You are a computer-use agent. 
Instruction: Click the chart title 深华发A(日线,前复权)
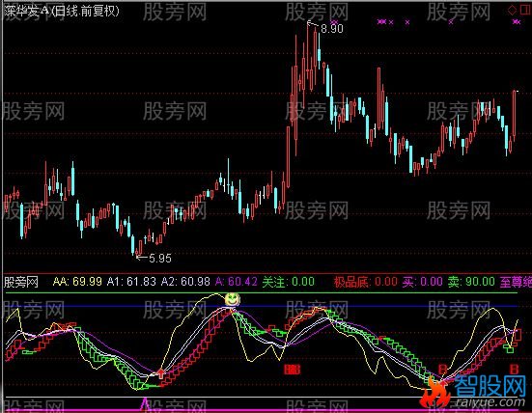tap(62, 12)
